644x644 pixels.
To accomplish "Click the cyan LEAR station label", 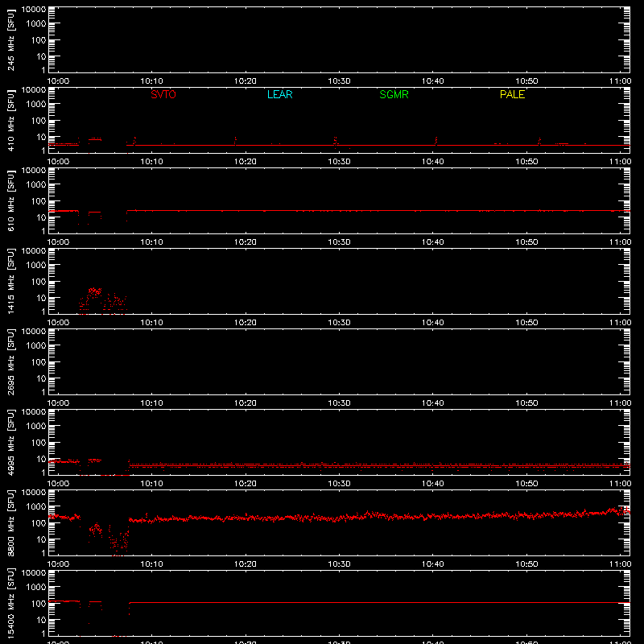I will [x=279, y=94].
